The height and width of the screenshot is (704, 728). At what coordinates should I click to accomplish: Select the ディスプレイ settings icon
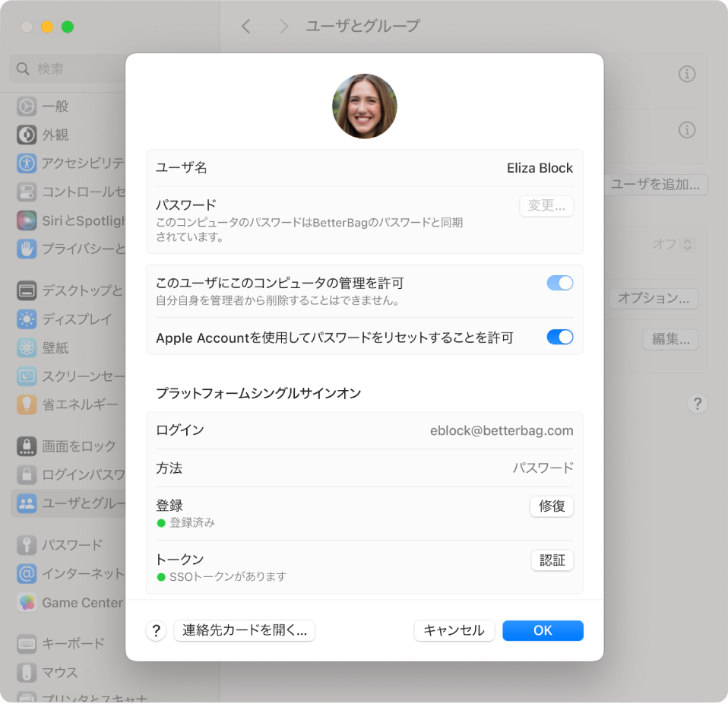[25, 319]
